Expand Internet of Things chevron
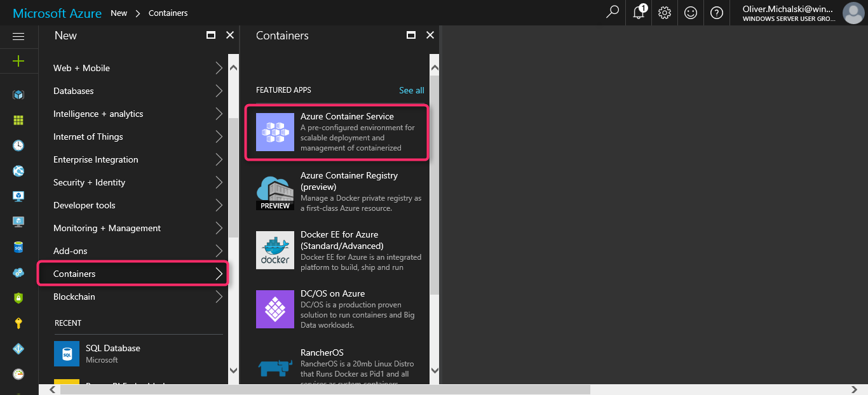The image size is (868, 395). [x=219, y=137]
